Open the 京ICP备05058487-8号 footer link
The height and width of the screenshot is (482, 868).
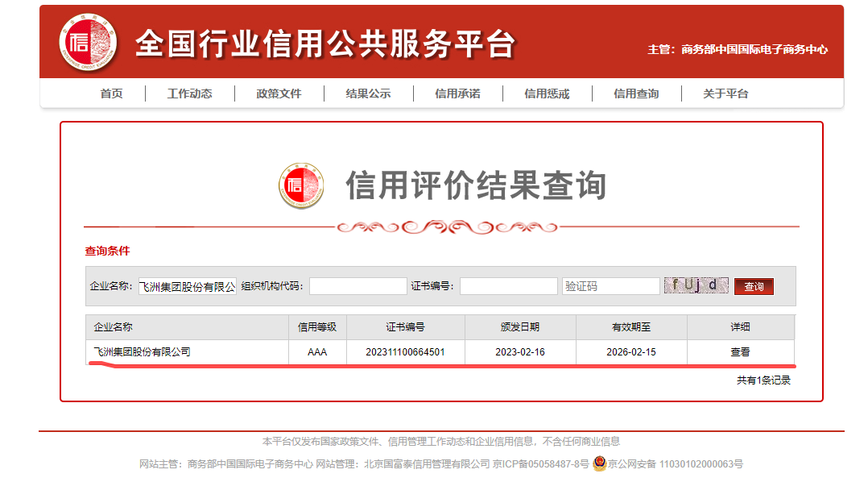coord(540,464)
